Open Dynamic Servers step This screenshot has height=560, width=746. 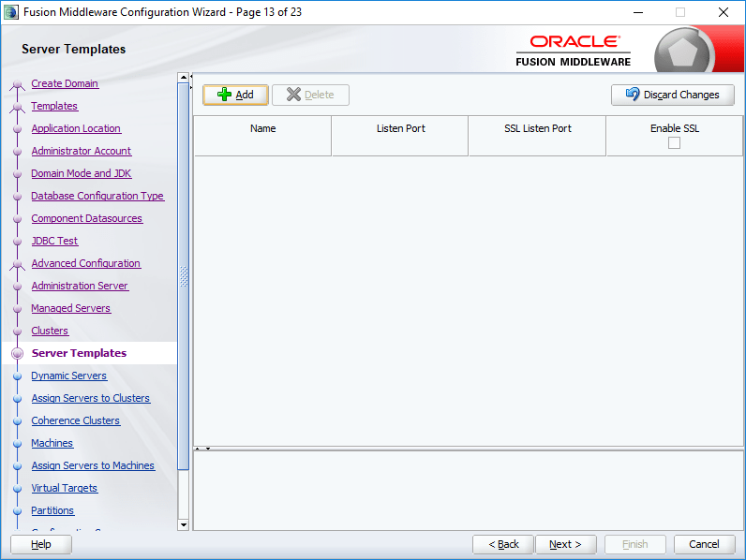pos(69,376)
